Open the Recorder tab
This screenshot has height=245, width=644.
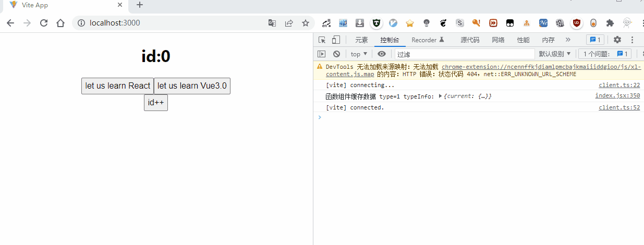428,40
